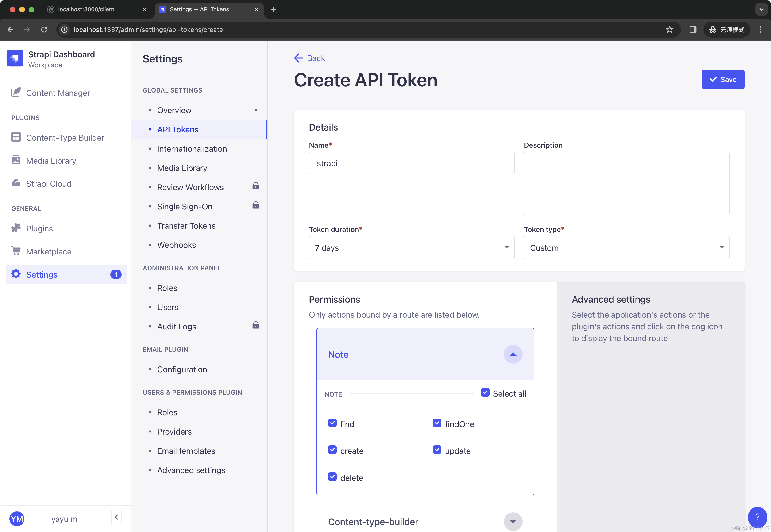Go to Transfer Tokens settings
Image resolution: width=771 pixels, height=532 pixels.
point(186,226)
